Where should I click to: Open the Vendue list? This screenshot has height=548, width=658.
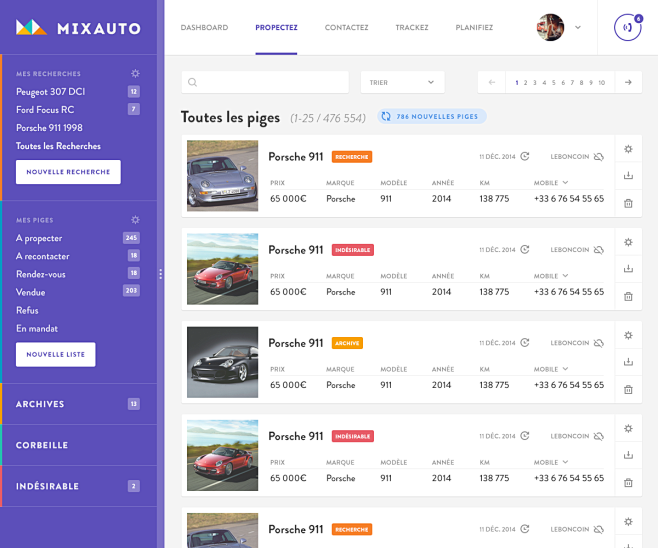[30, 292]
